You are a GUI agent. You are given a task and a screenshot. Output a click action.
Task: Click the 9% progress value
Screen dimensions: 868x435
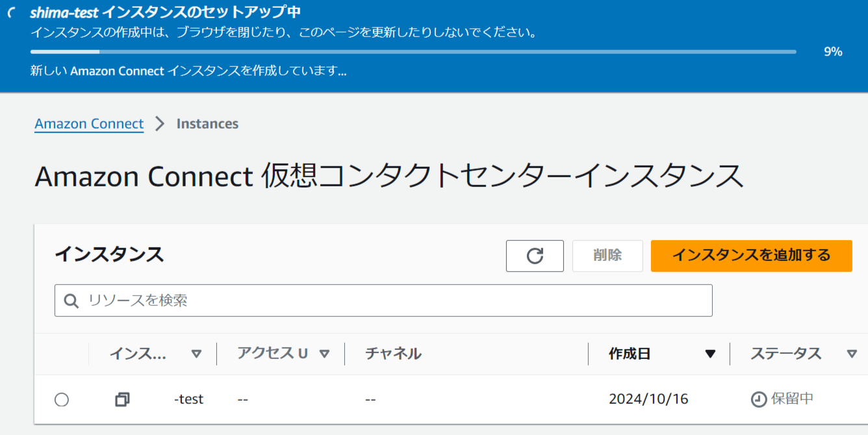(x=833, y=52)
